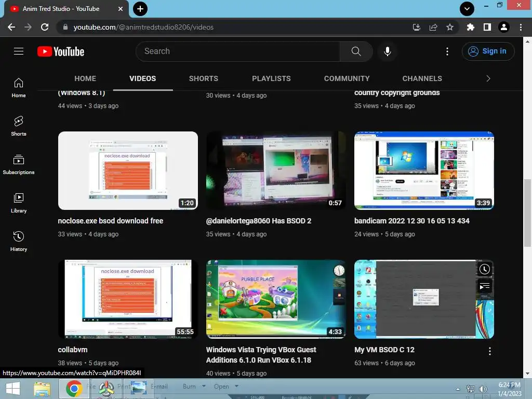Open Chrome's three-dot menu
Image resolution: width=532 pixels, height=399 pixels.
pos(521,27)
